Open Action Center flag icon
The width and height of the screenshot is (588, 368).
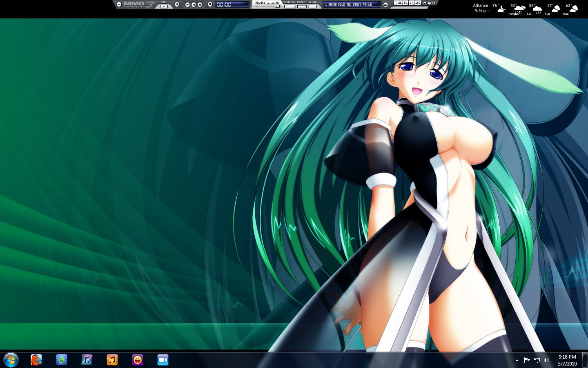pos(527,360)
